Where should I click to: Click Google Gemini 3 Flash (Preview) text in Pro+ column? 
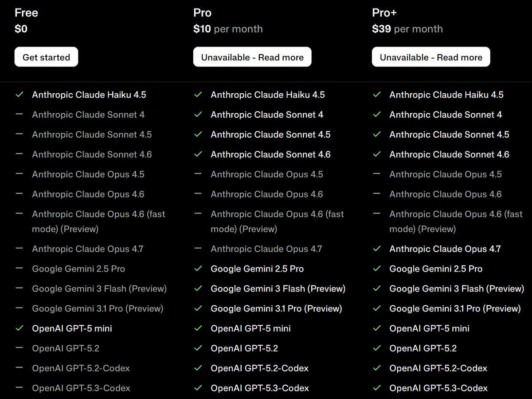click(457, 288)
